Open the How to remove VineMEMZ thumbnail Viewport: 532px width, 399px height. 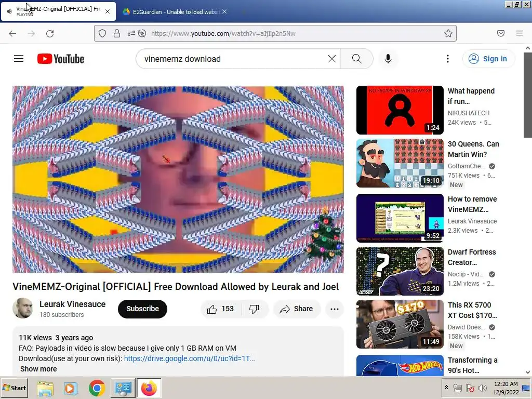click(x=400, y=218)
